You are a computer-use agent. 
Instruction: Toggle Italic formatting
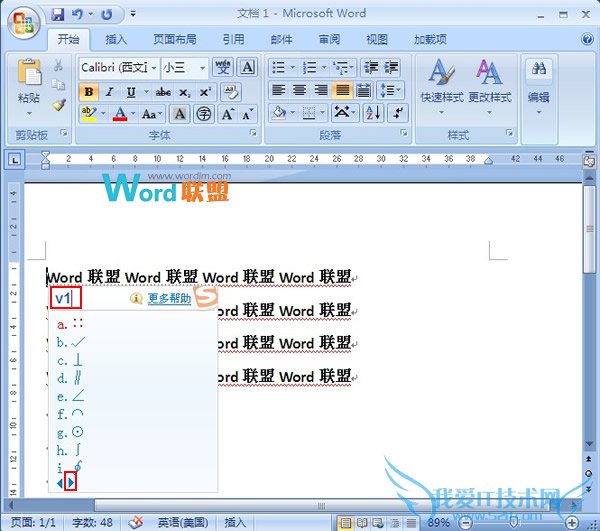pos(109,92)
